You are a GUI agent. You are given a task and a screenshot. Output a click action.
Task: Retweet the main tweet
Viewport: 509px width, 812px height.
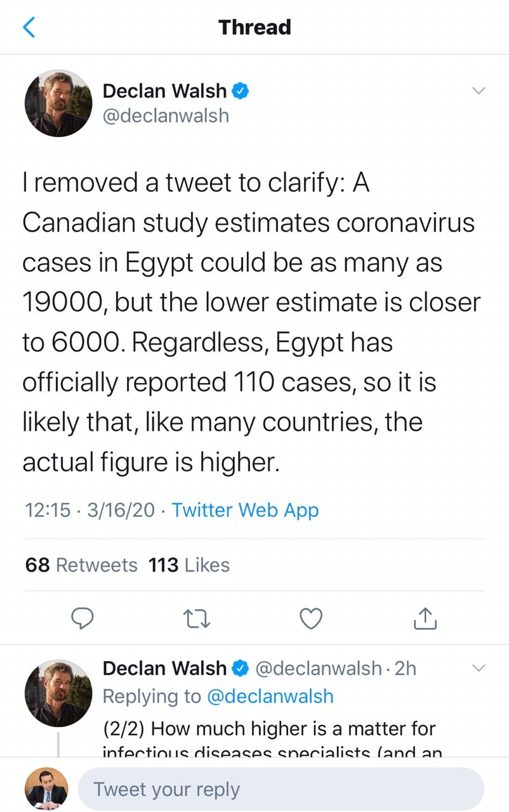click(197, 618)
